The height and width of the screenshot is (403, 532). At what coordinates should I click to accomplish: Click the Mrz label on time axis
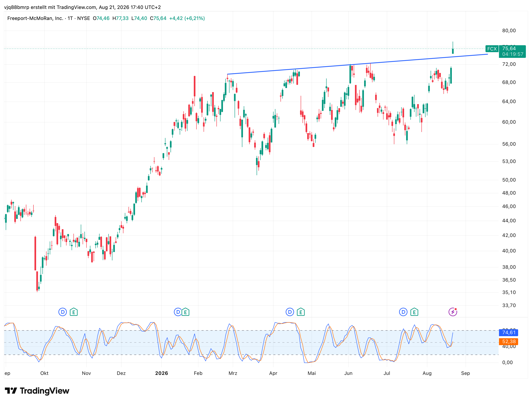pos(233,373)
